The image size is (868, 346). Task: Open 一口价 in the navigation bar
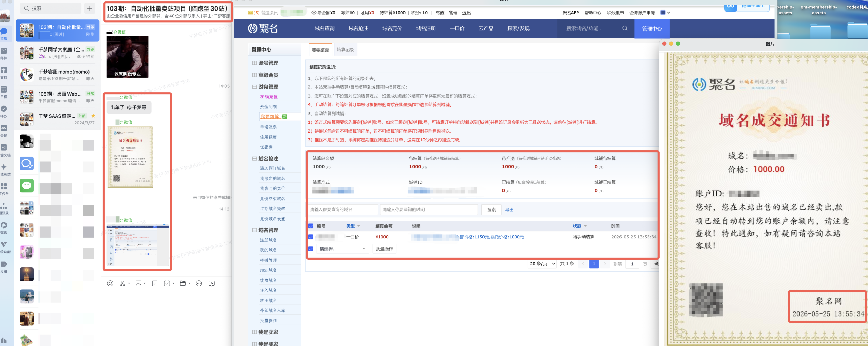pyautogui.click(x=457, y=28)
